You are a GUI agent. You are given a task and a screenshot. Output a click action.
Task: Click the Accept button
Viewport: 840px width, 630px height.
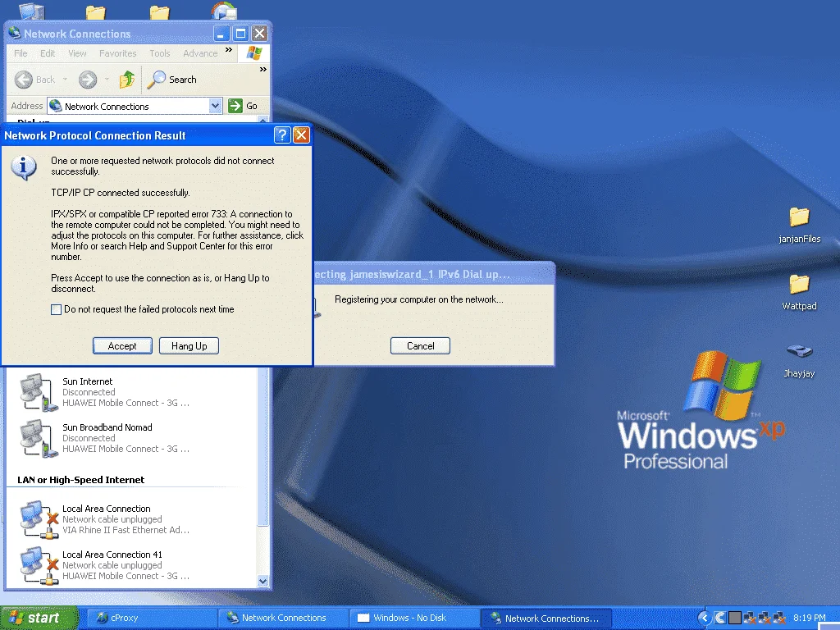122,345
